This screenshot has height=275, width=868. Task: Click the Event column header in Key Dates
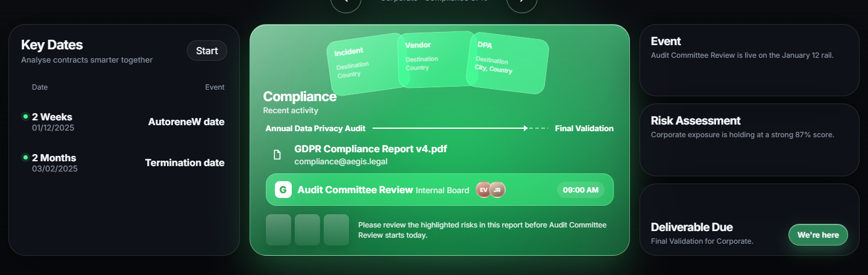point(215,87)
